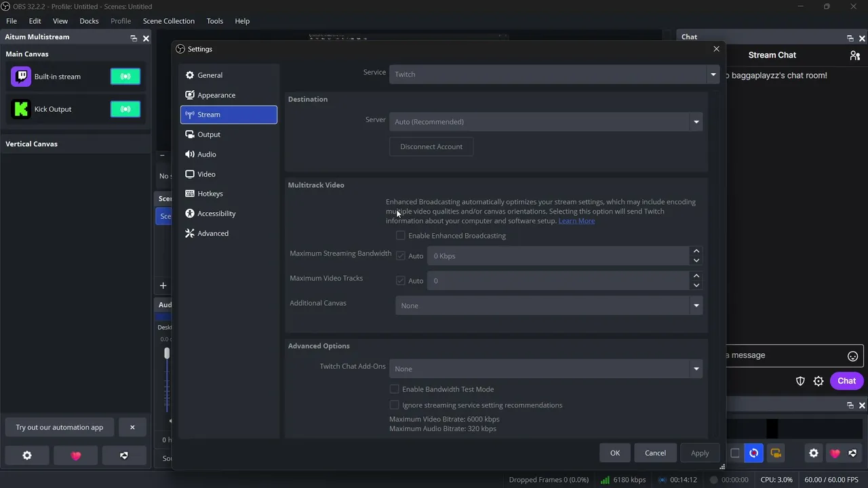
Task: Float the Chat dock panel
Action: [x=850, y=38]
